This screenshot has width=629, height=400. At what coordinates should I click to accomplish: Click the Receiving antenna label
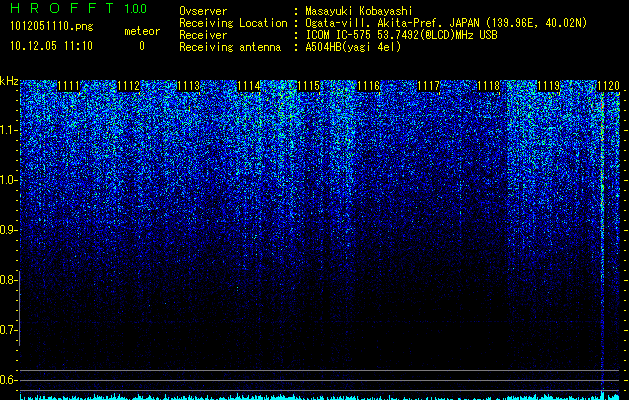click(230, 47)
